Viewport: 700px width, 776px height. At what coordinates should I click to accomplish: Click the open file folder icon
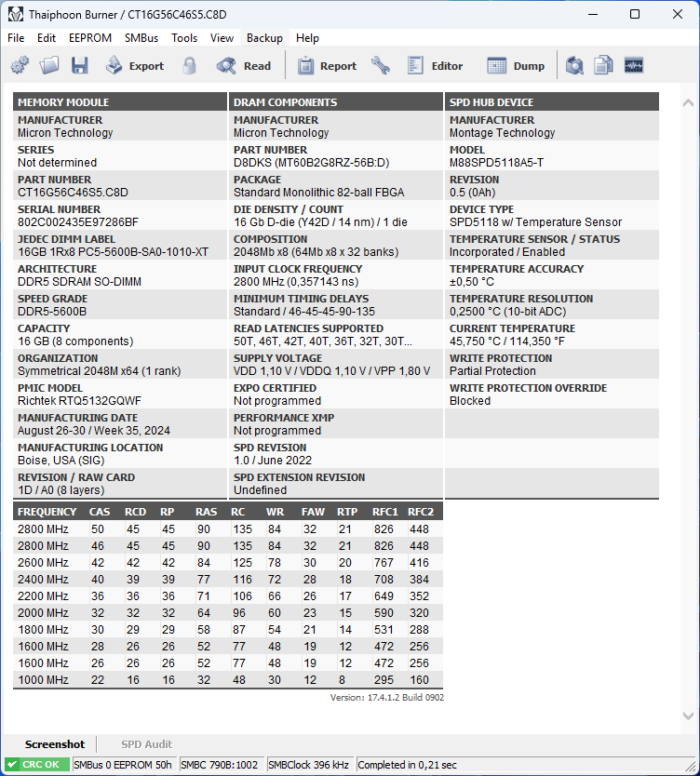click(49, 65)
